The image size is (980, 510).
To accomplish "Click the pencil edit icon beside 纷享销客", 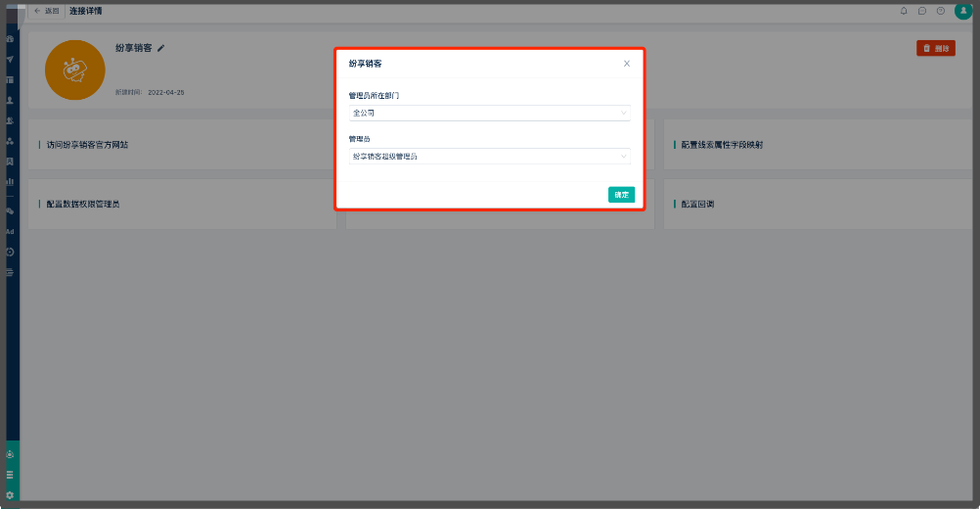I will (160, 48).
